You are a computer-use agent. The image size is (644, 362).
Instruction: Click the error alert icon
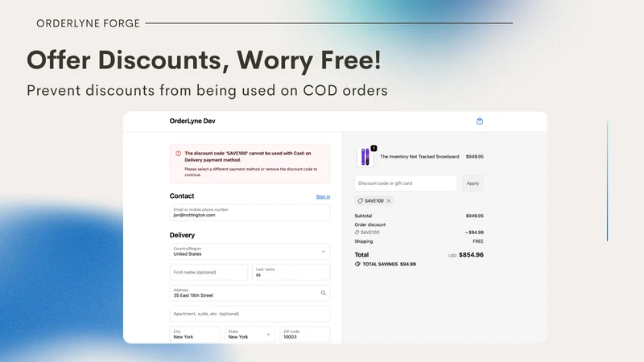coord(178,154)
